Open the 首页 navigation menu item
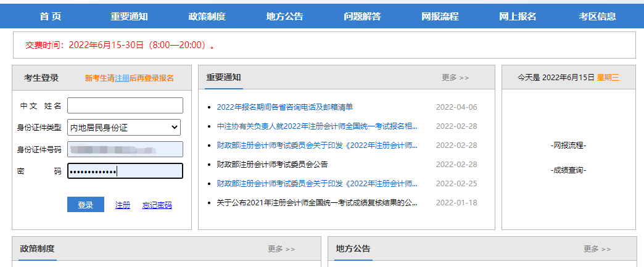The width and height of the screenshot is (644, 267). coord(51,17)
